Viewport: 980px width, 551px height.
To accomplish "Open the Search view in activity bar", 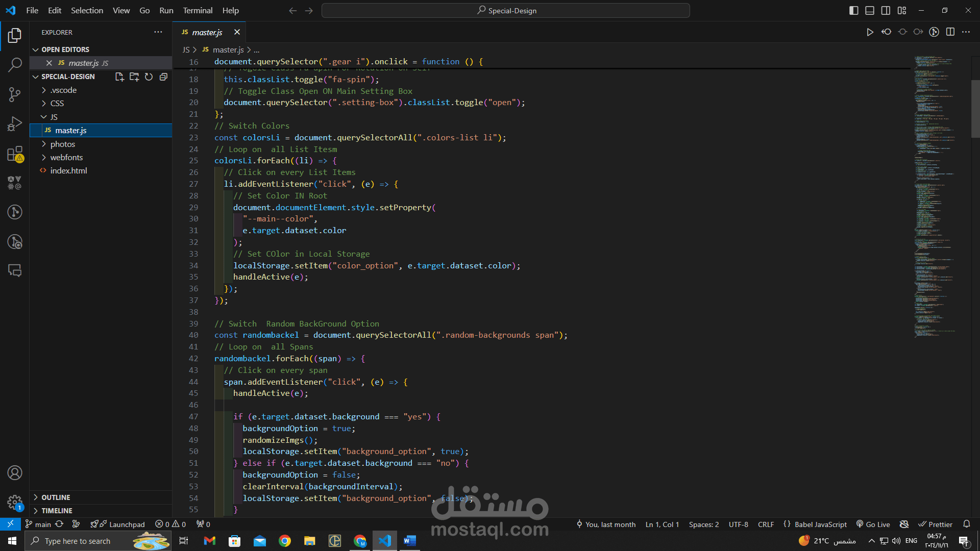I will [x=15, y=65].
